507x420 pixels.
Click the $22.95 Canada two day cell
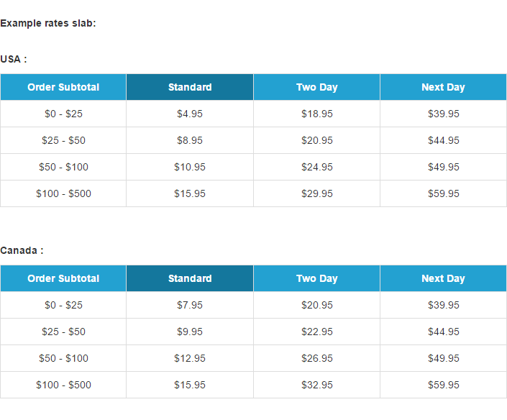(x=317, y=332)
